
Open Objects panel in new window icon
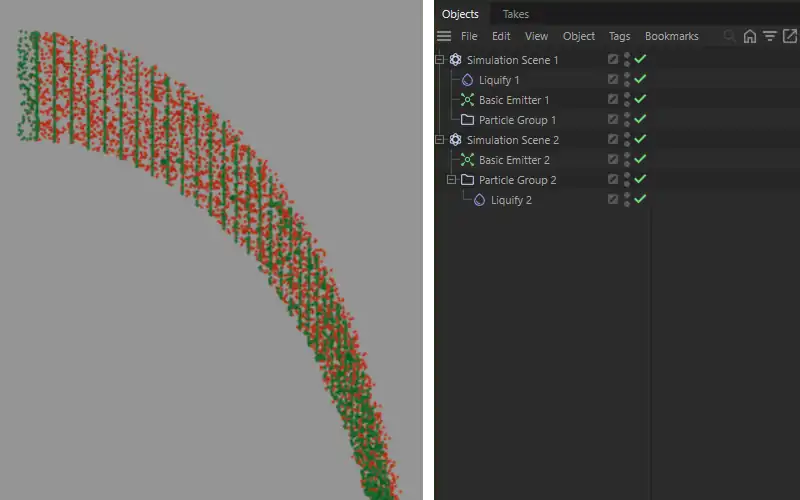(x=788, y=36)
